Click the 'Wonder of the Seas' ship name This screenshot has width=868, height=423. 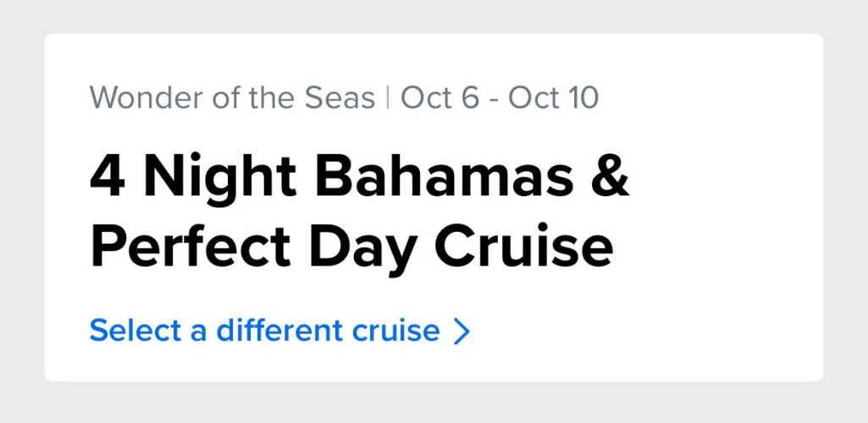(232, 98)
